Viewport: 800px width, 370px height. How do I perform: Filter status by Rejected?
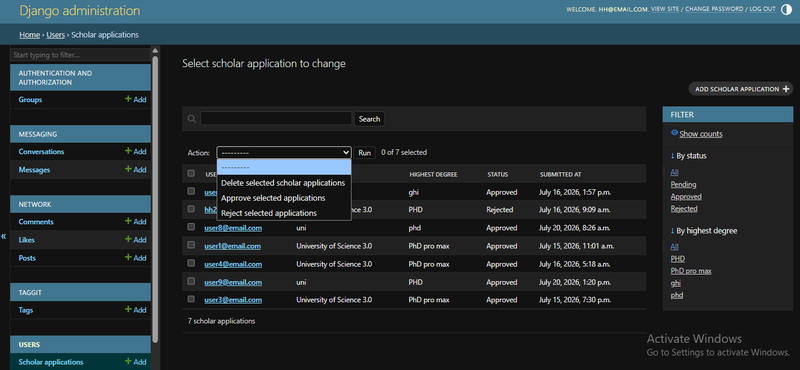click(684, 209)
